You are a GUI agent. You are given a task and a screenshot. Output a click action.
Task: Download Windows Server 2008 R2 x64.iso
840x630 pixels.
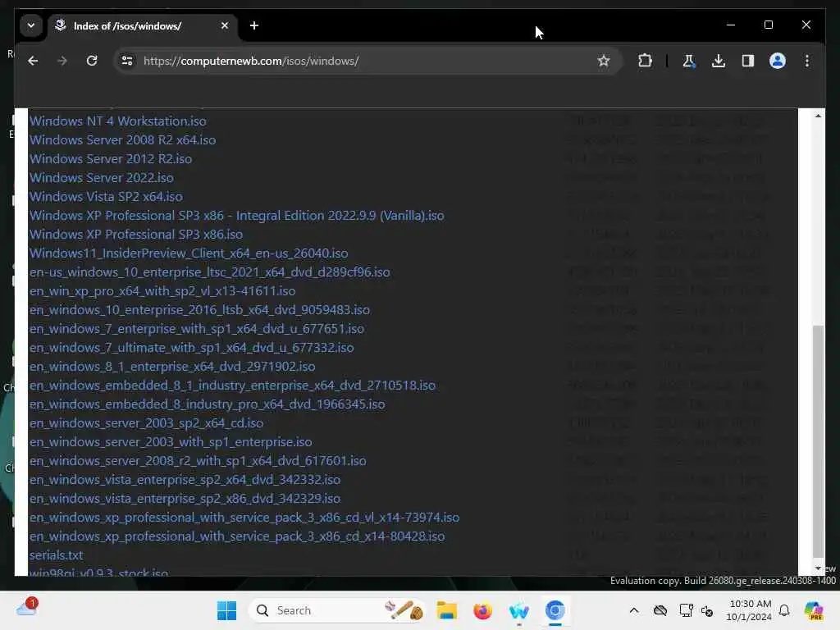click(x=123, y=139)
